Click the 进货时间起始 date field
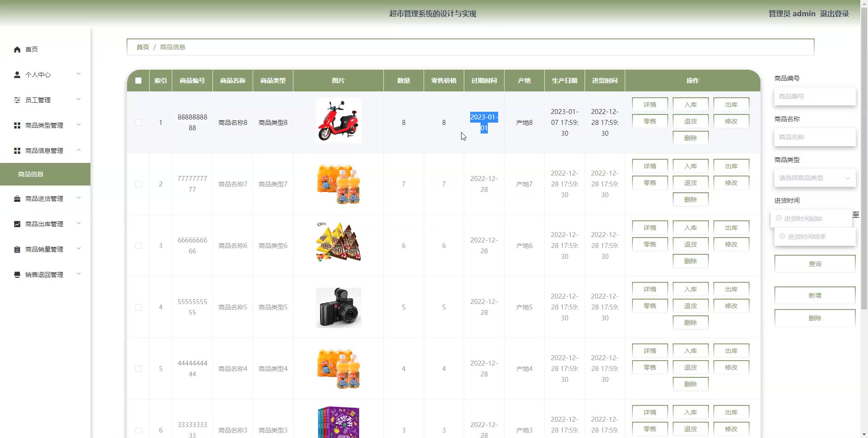The height and width of the screenshot is (438, 868). [x=811, y=219]
